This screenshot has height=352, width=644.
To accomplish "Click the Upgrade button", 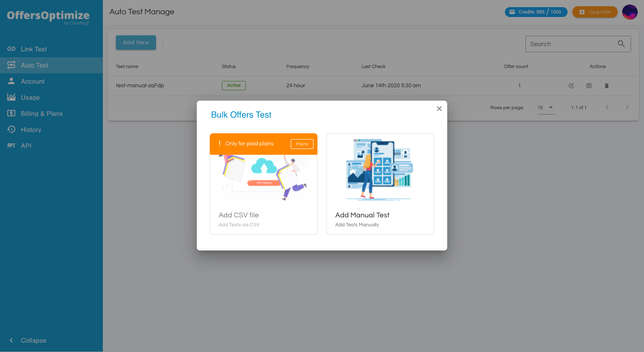I will coord(595,12).
